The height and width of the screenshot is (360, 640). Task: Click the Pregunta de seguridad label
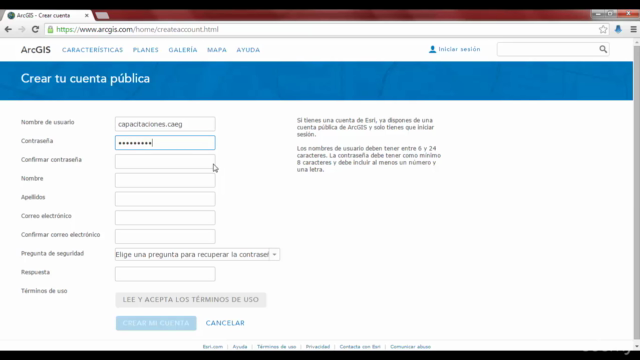click(52, 253)
